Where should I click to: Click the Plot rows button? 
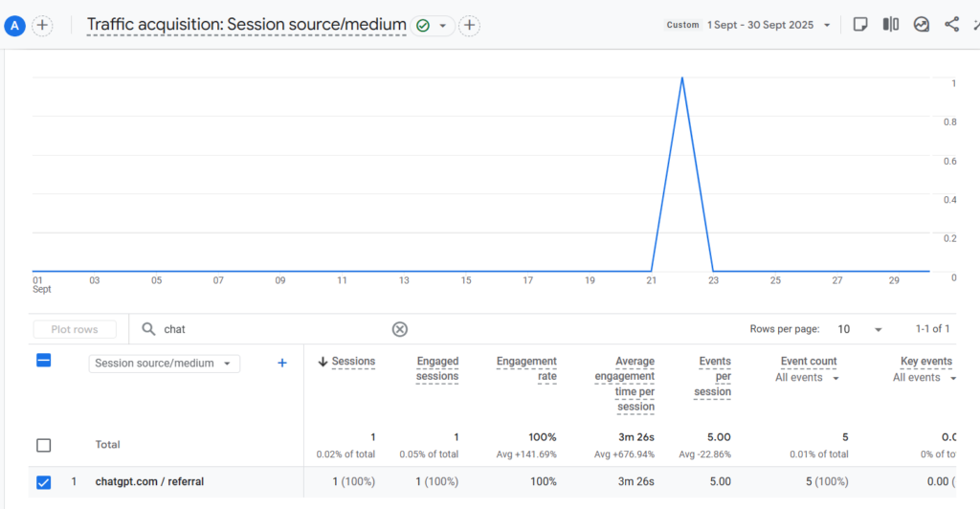tap(75, 329)
